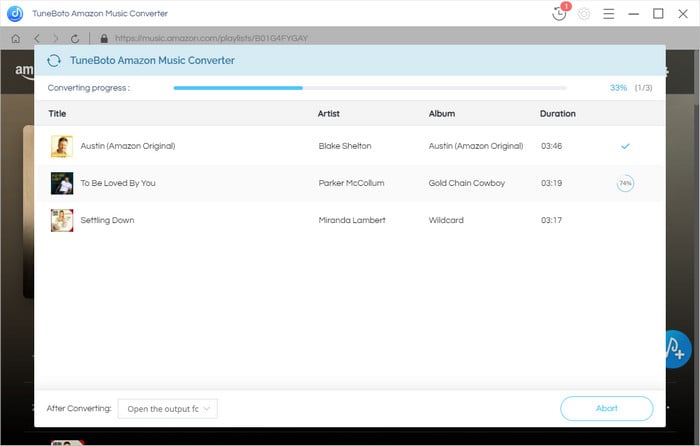Click the address bar URL field

click(x=211, y=38)
